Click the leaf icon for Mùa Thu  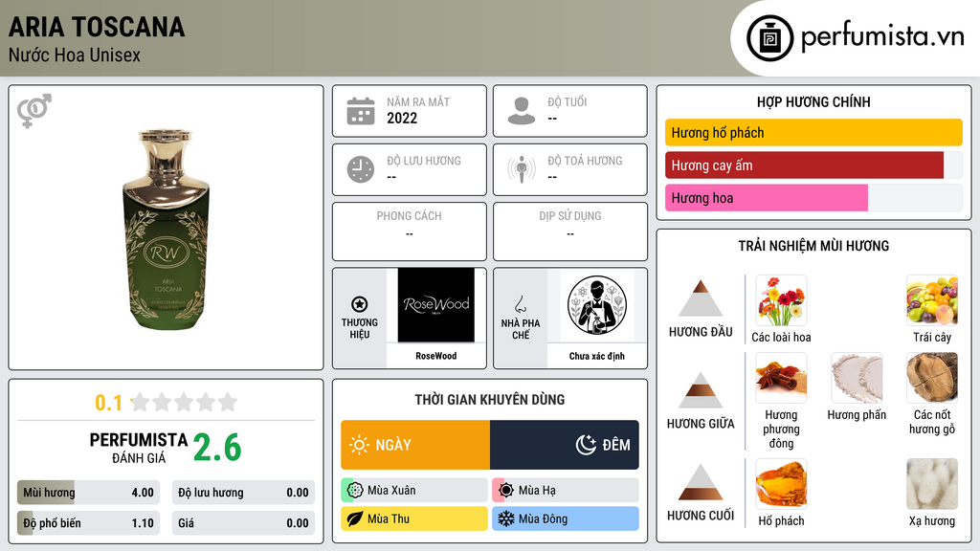click(355, 518)
